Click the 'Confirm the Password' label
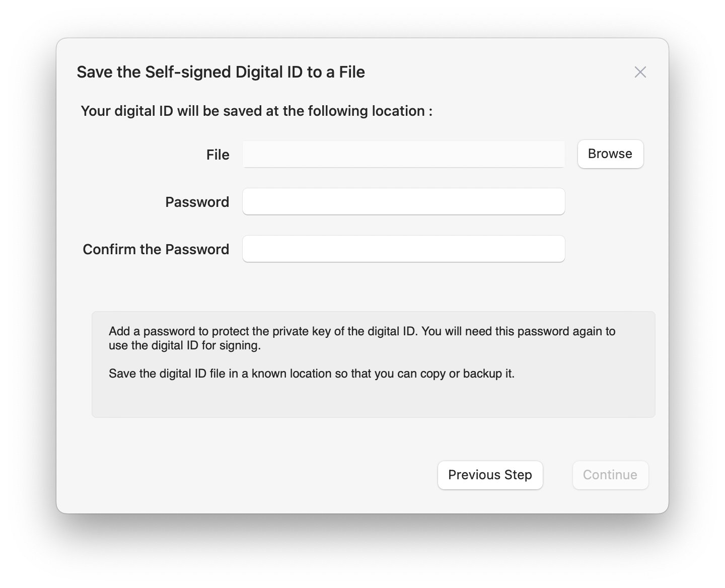The height and width of the screenshot is (588, 725). point(156,250)
